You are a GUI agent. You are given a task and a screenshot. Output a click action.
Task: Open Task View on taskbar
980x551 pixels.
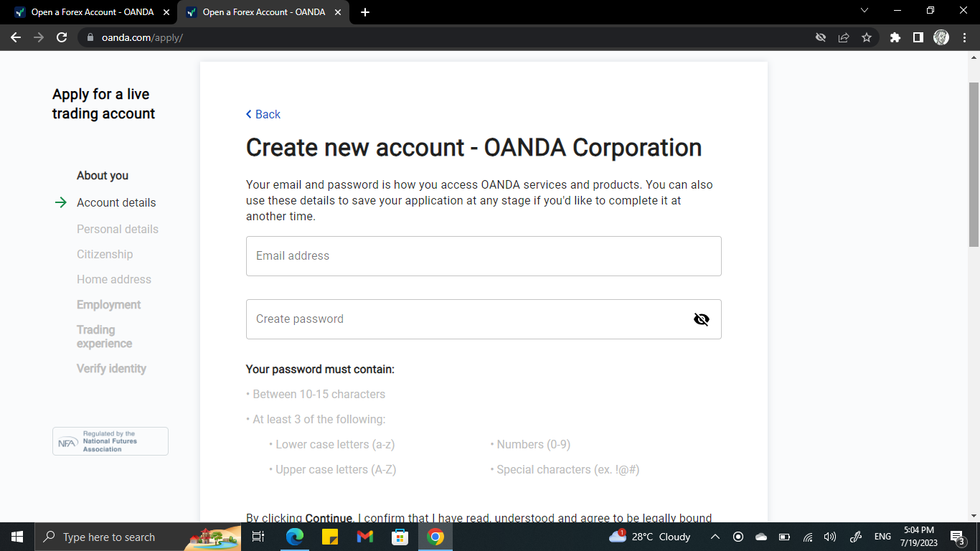[259, 537]
